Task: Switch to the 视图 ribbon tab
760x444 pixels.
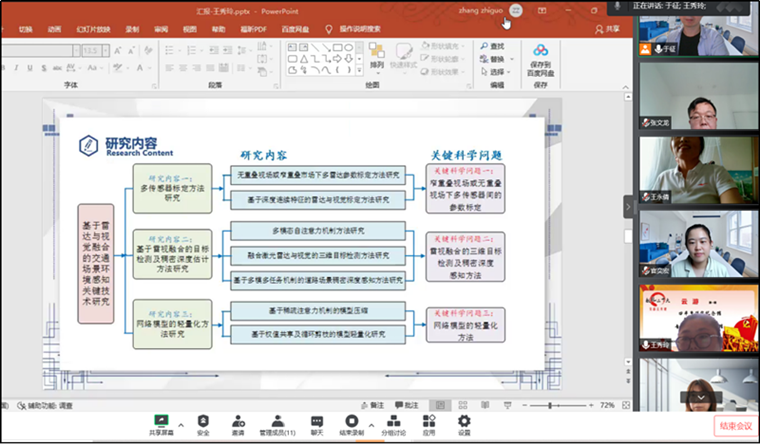Action: click(x=189, y=29)
